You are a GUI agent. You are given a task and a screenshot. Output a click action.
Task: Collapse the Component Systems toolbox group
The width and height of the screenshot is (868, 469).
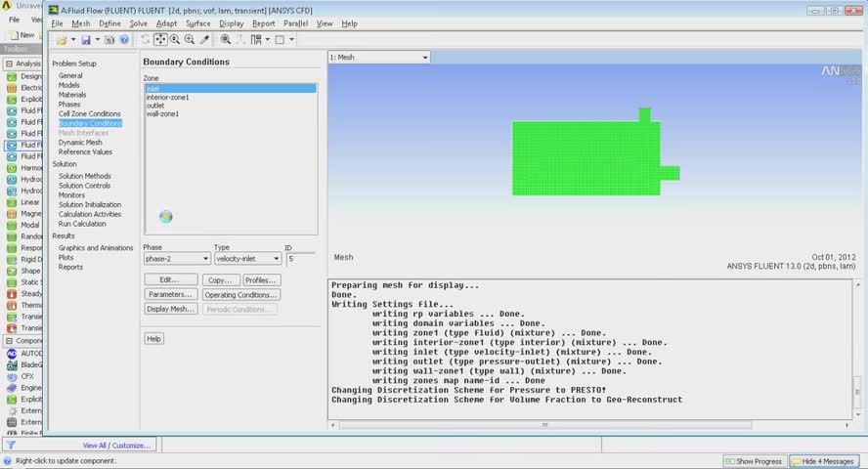9,341
